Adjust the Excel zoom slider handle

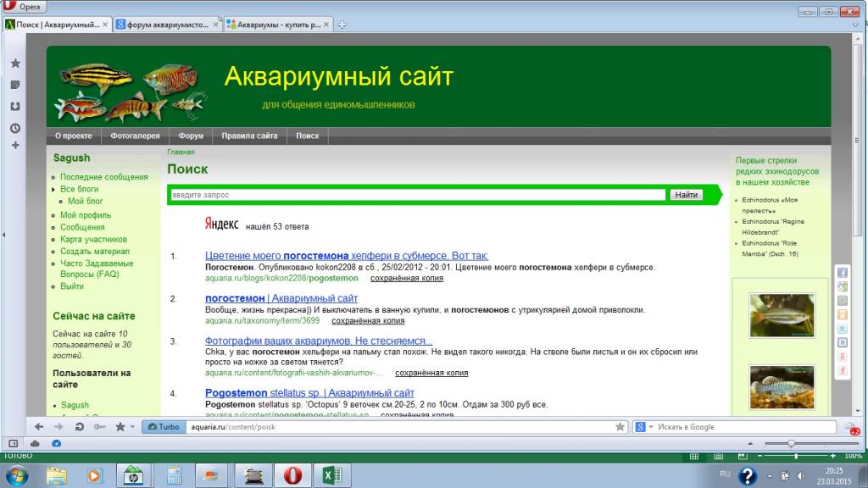tap(796, 456)
